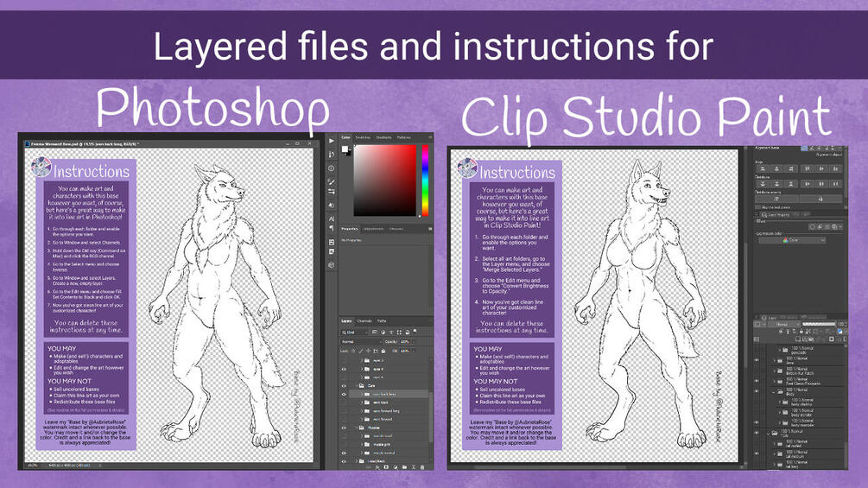Filter layers by pixel type in Photoshop

point(374,333)
